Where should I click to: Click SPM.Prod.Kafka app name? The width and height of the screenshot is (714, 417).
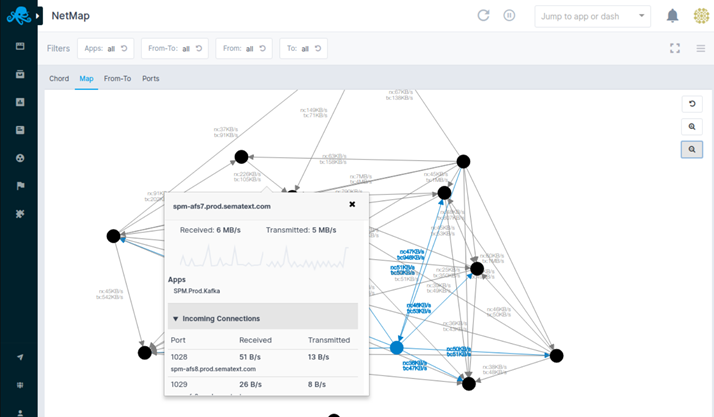(197, 291)
